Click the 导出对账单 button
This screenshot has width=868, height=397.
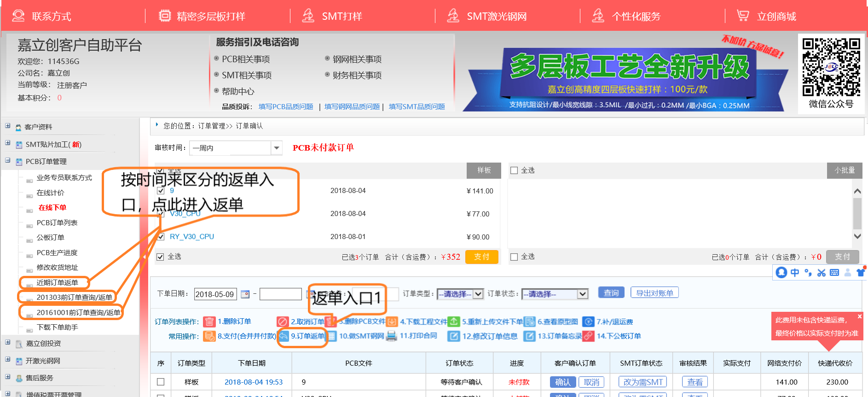[x=654, y=293]
